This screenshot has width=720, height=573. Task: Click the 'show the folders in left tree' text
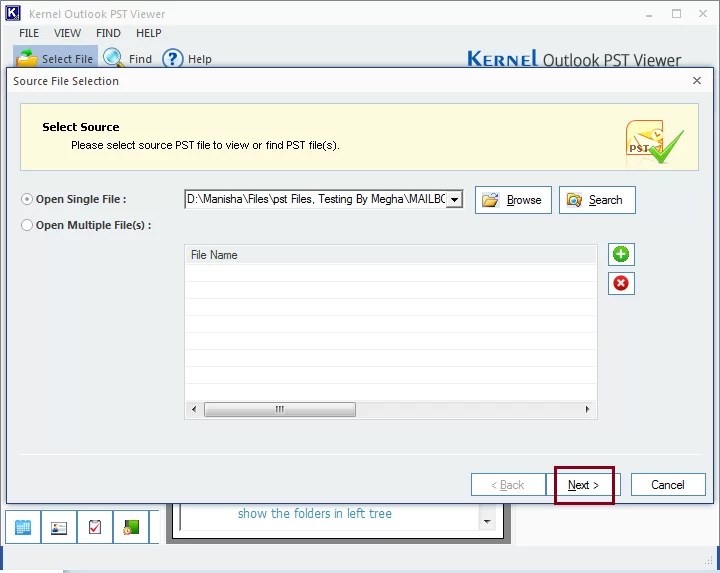click(315, 513)
